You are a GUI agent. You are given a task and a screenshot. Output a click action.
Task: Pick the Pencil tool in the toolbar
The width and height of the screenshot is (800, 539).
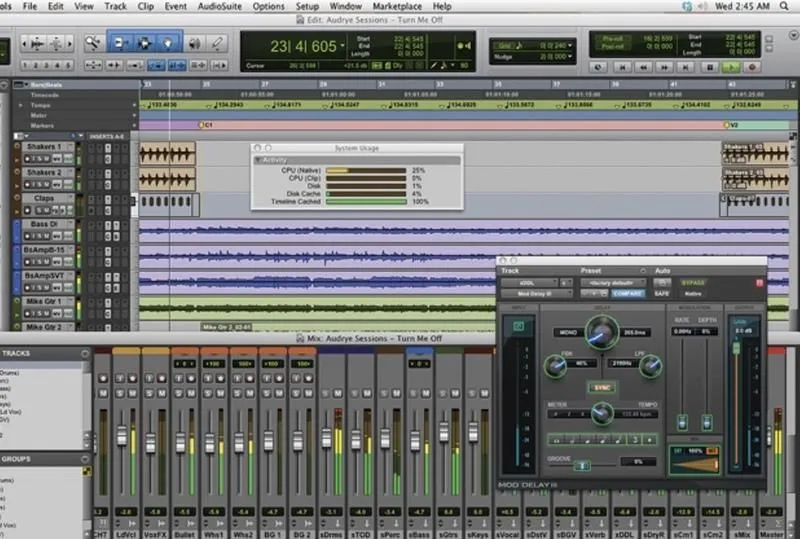[x=215, y=43]
